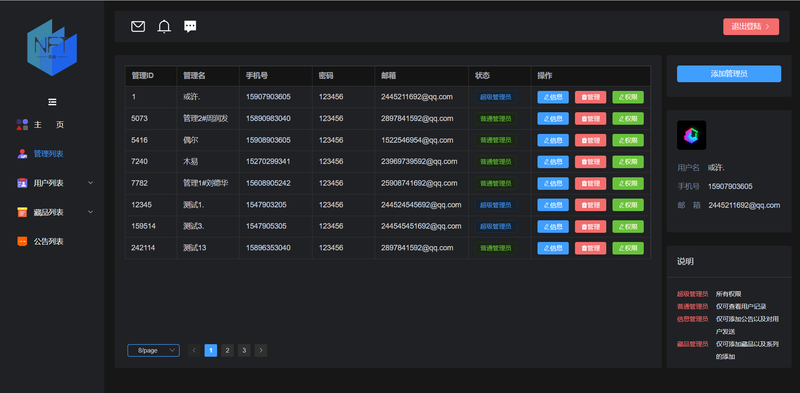Click the 用户列表 icon

pyautogui.click(x=22, y=183)
